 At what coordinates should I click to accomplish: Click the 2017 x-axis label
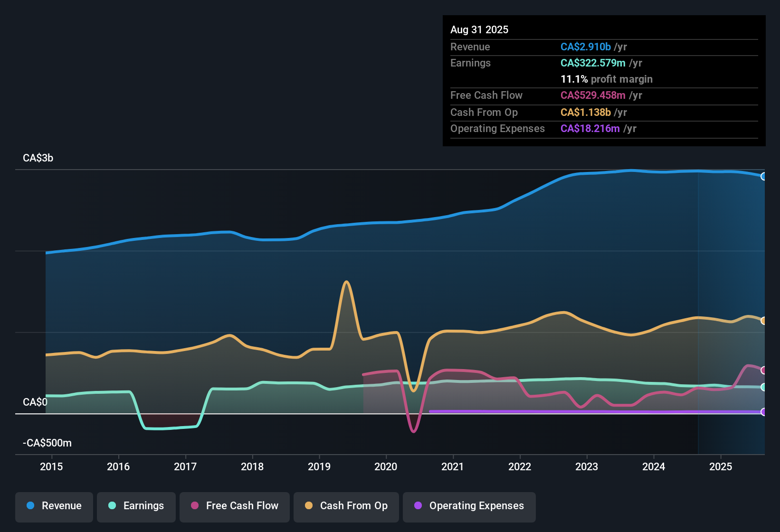click(185, 466)
